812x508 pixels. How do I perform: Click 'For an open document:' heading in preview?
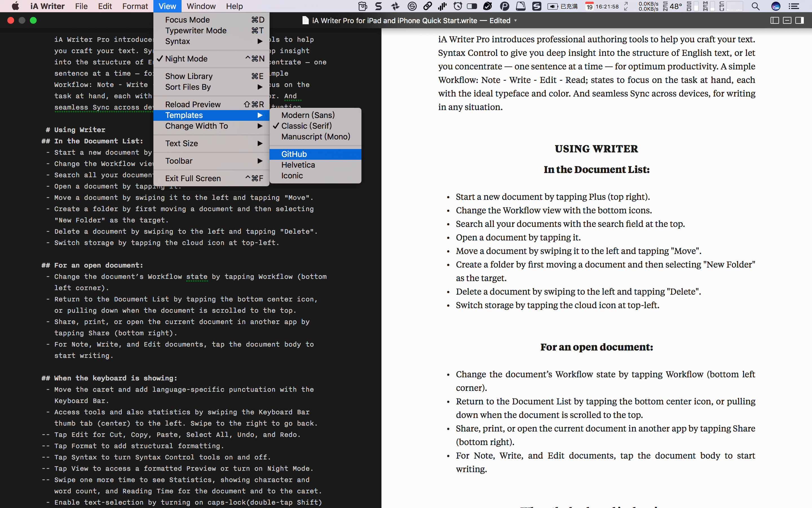pyautogui.click(x=597, y=347)
